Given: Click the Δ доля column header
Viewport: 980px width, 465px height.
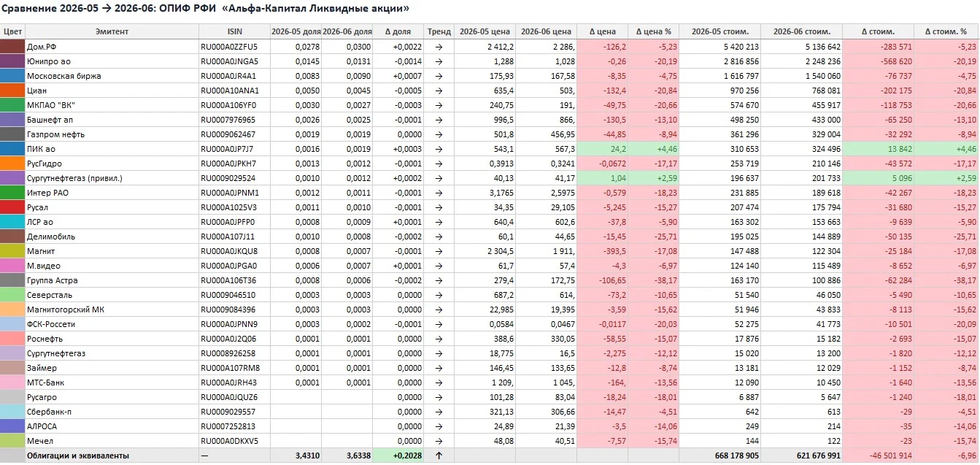Looking at the screenshot, I should coord(398,31).
